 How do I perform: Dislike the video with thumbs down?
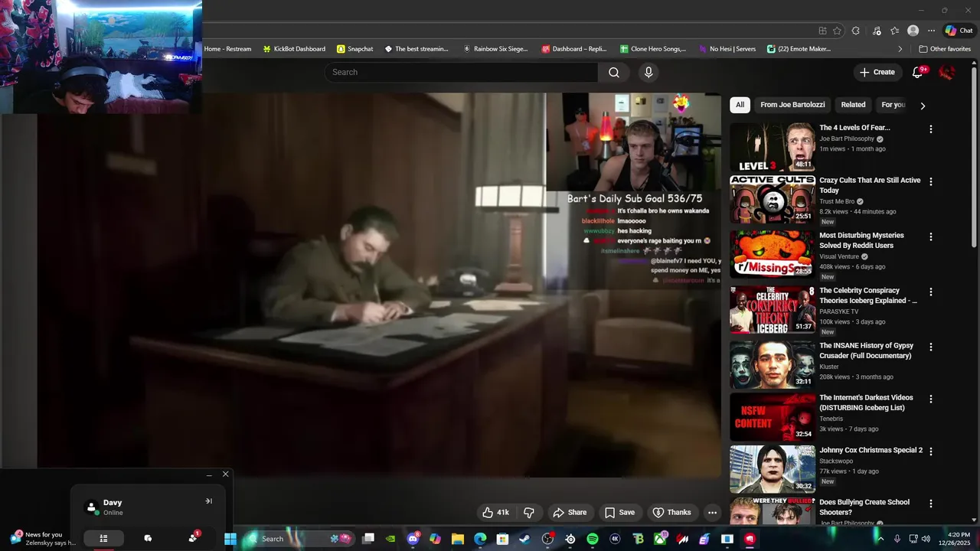528,513
